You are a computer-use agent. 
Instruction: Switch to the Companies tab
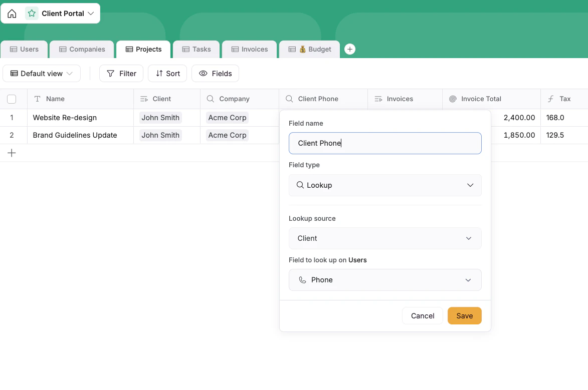[x=82, y=49]
